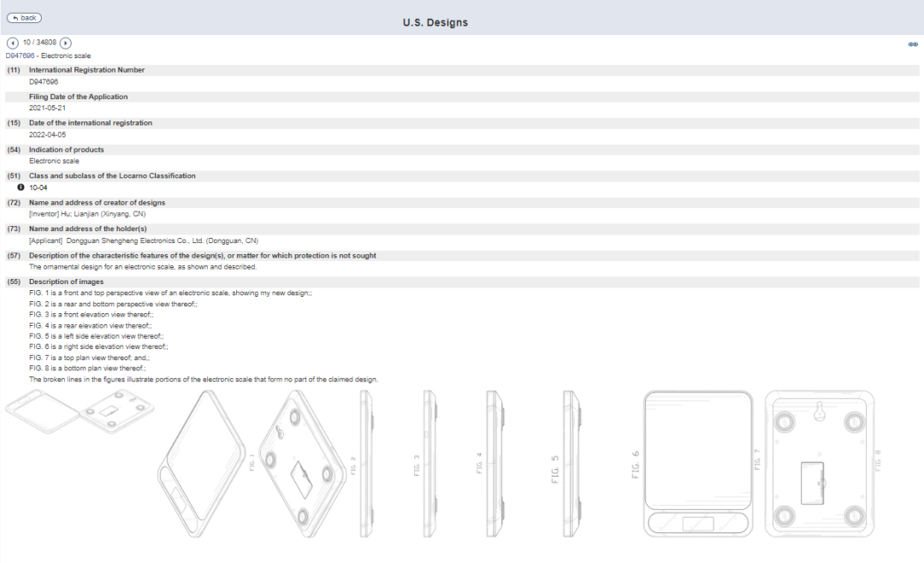The height and width of the screenshot is (563, 924).
Task: Click the 'International Registration Number' field header
Action: click(x=86, y=70)
